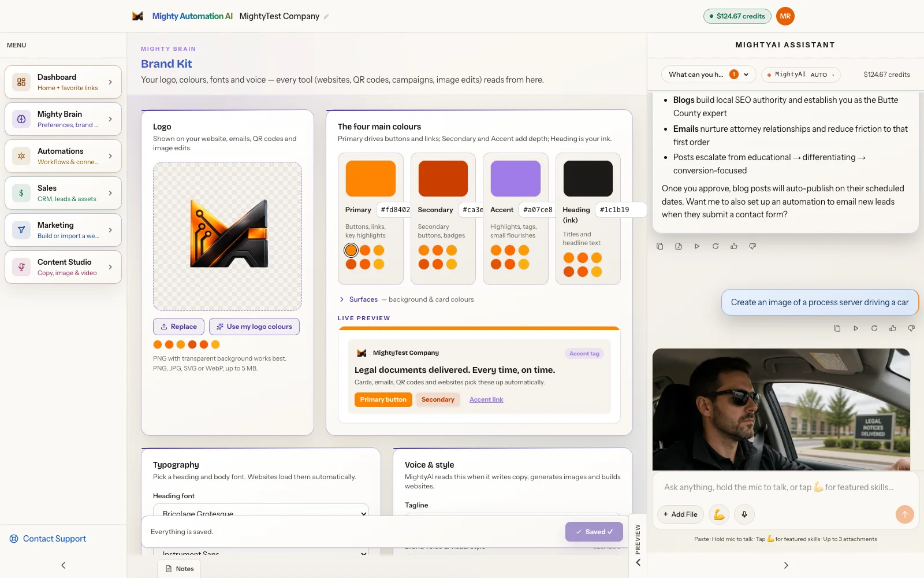This screenshot has width=924, height=578.
Task: Save the assistant's reply as a note
Action: point(679,246)
